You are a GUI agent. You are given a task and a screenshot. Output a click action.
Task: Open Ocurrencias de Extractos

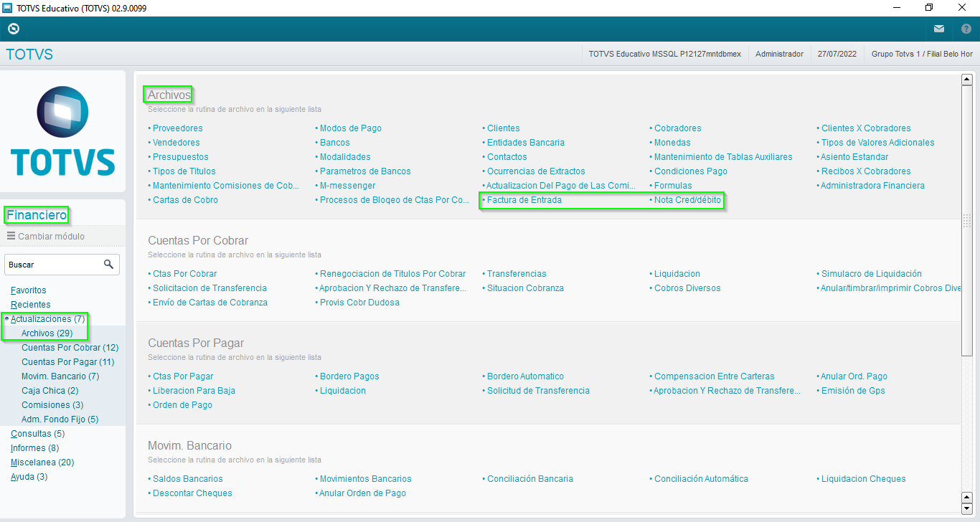pyautogui.click(x=536, y=171)
